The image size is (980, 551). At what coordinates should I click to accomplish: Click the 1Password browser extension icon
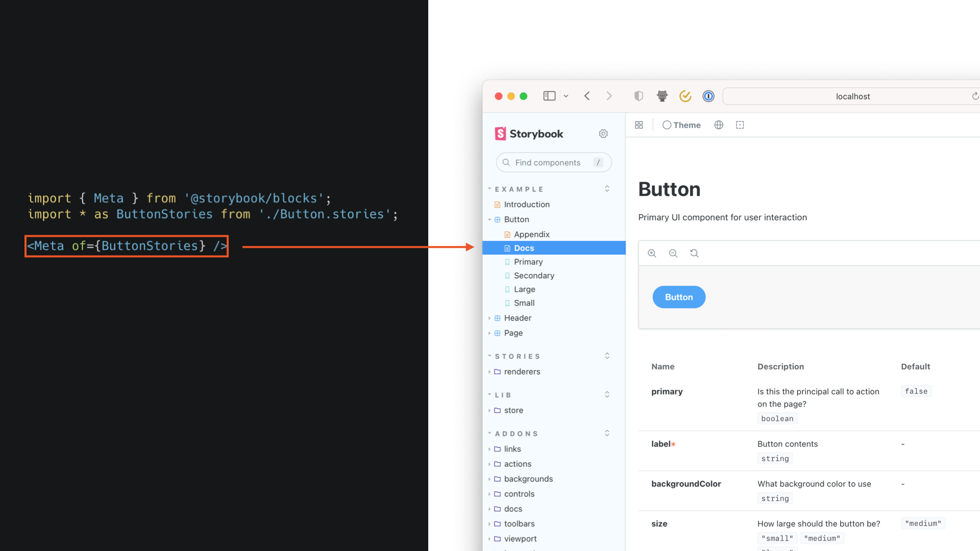[x=708, y=96]
